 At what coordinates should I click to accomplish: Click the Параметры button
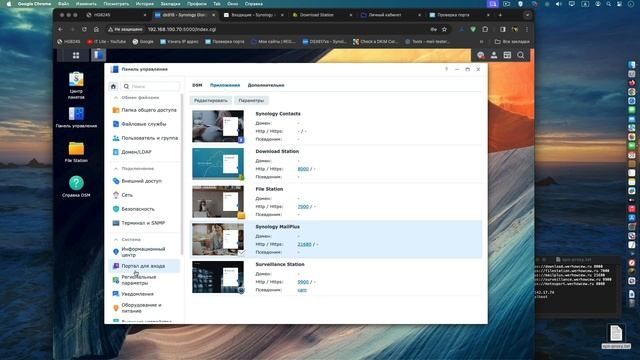251,100
